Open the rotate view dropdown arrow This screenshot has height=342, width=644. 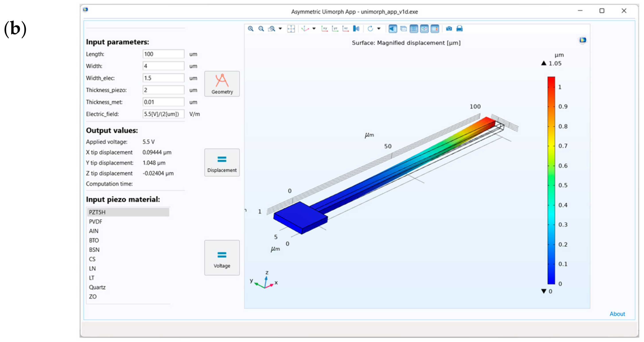(x=379, y=29)
